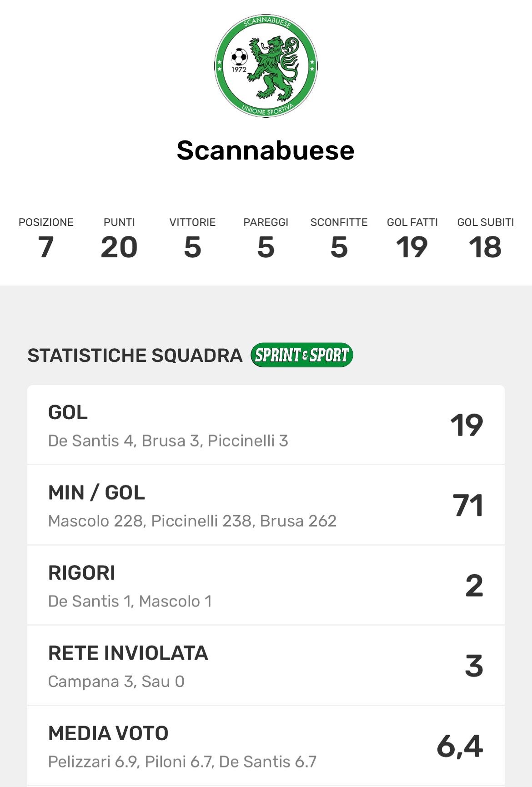This screenshot has height=787, width=532.
Task: Click the total goals number 19 in GOL row
Action: (467, 425)
